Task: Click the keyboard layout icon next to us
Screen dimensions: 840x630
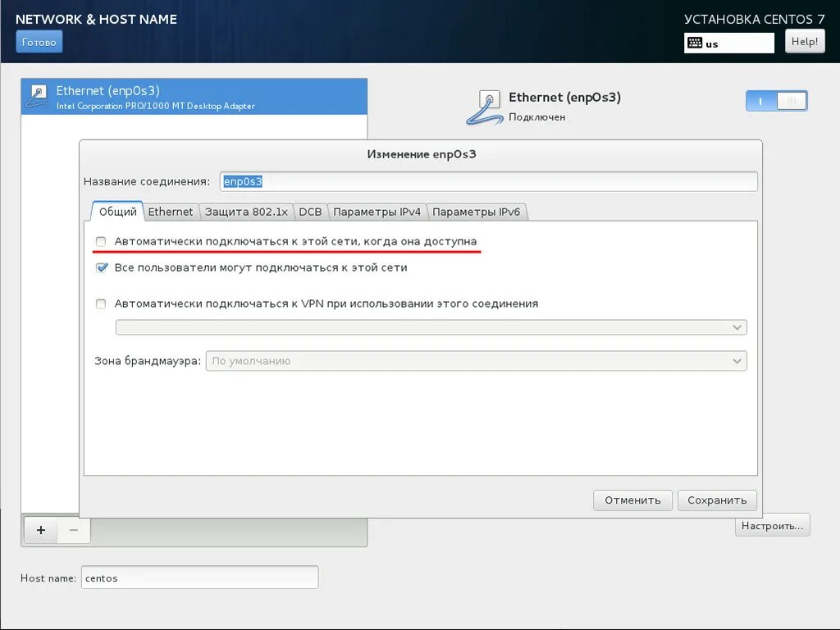Action: point(695,43)
